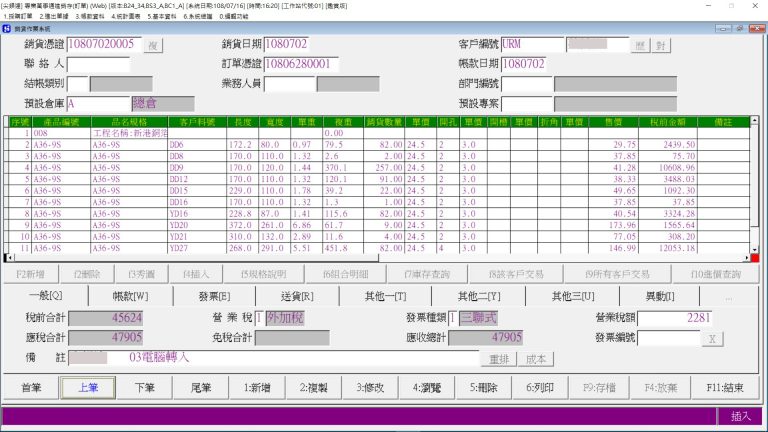Switch to the 帳款[W] tab

130,296
